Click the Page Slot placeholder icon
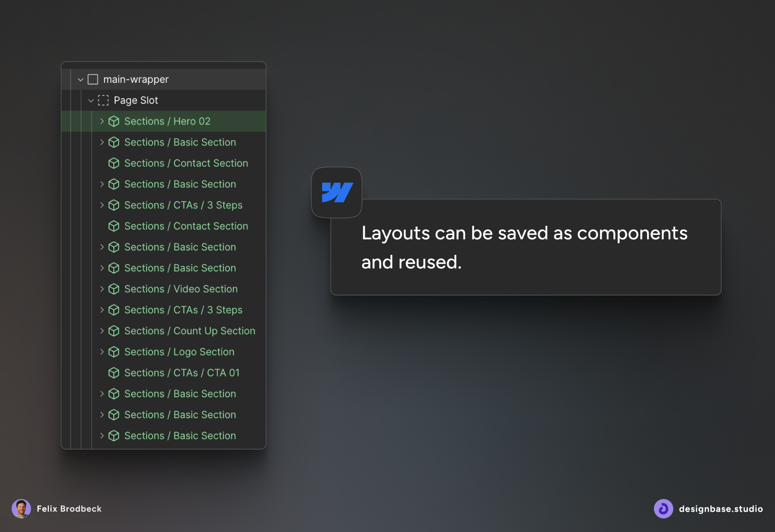The image size is (775, 532). coord(103,100)
